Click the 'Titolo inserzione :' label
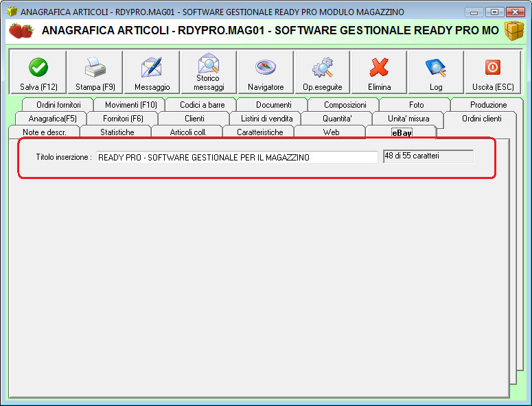This screenshot has height=406, width=532. (64, 157)
